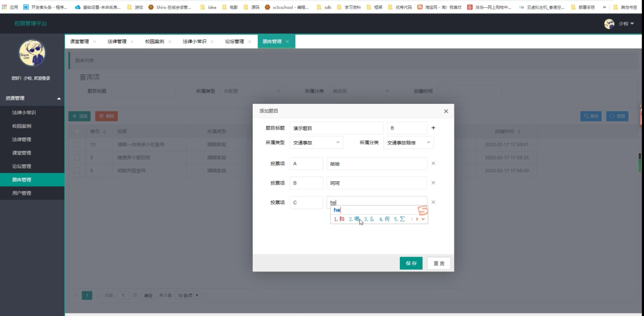The height and width of the screenshot is (316, 644).
Task: Open the 应用 apps bookmark icon
Action: [5, 7]
